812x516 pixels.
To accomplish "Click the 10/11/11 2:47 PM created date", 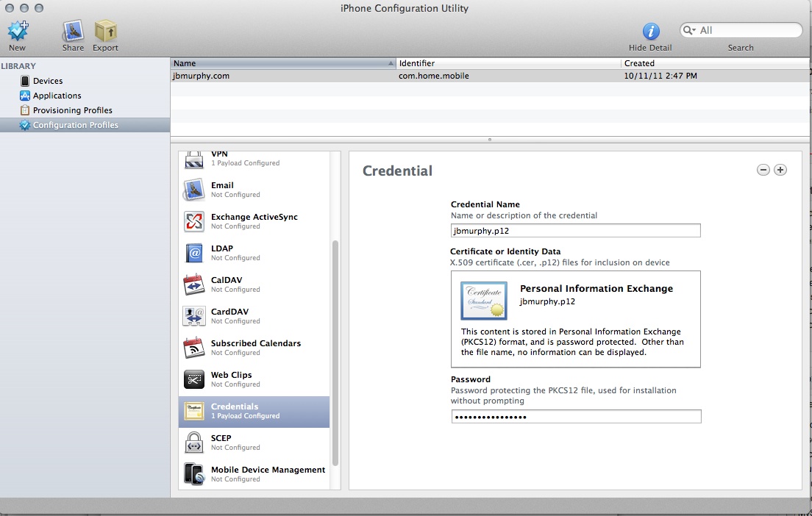I will [x=660, y=76].
